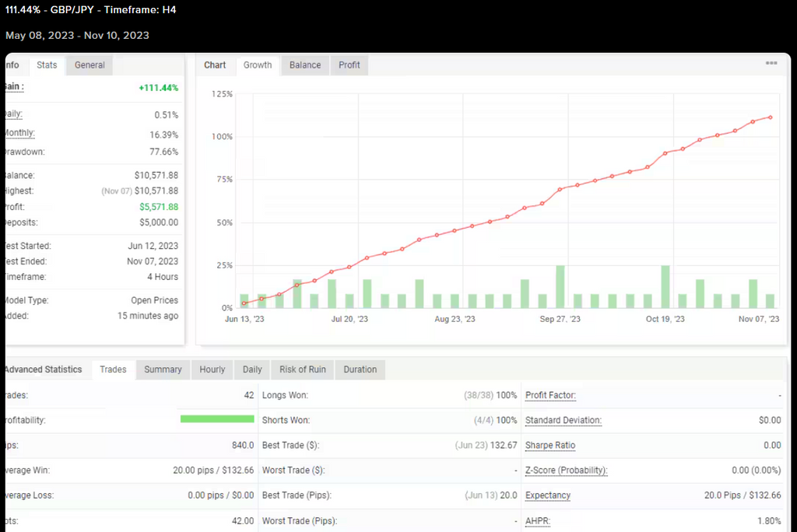Viewport: 797px width, 532px height.
Task: Click the May 08, 2023 - Nov 10, 2023 date range
Action: (x=77, y=36)
